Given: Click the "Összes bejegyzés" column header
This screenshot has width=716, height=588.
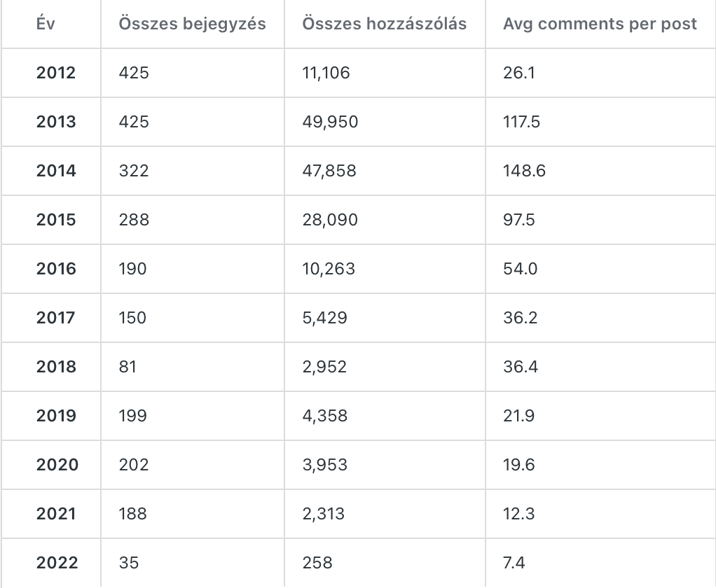Looking at the screenshot, I should click(192, 24).
